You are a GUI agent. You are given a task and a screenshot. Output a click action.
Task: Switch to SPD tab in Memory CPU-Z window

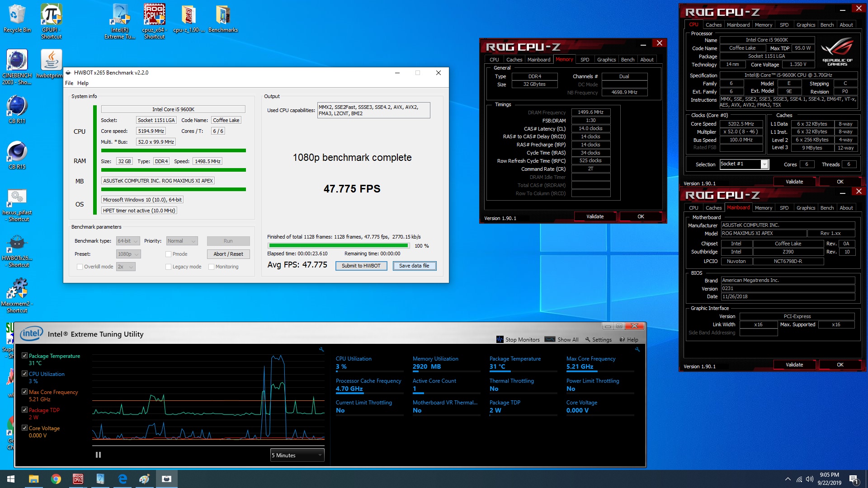click(585, 60)
